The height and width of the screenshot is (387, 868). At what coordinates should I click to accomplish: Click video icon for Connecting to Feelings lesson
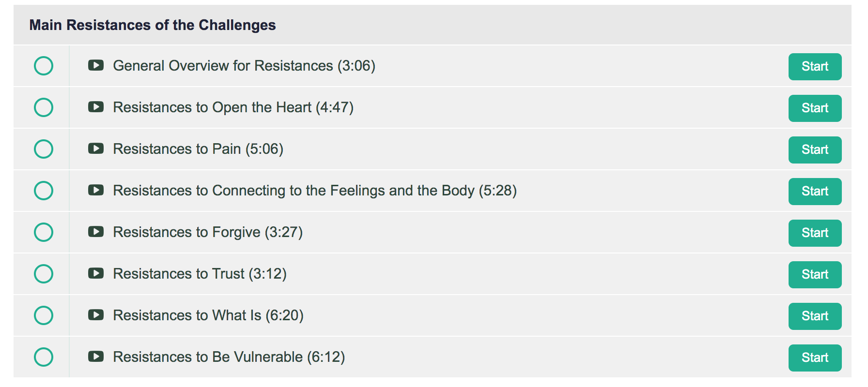tap(96, 190)
